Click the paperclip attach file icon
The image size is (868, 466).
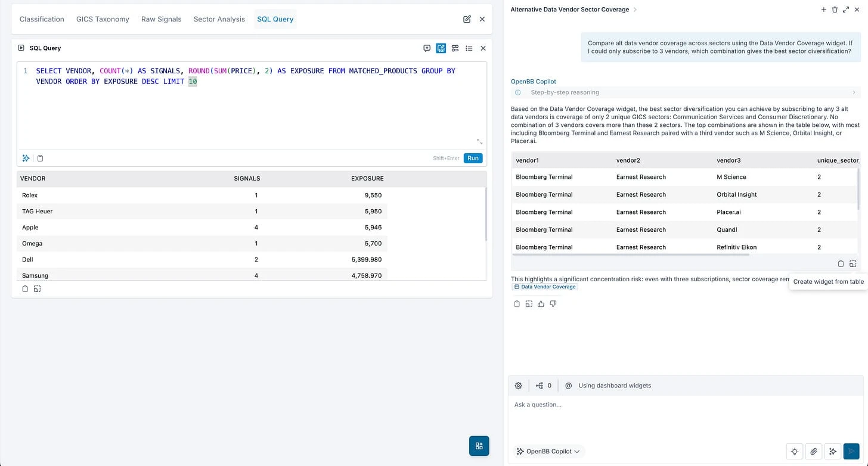(x=814, y=452)
